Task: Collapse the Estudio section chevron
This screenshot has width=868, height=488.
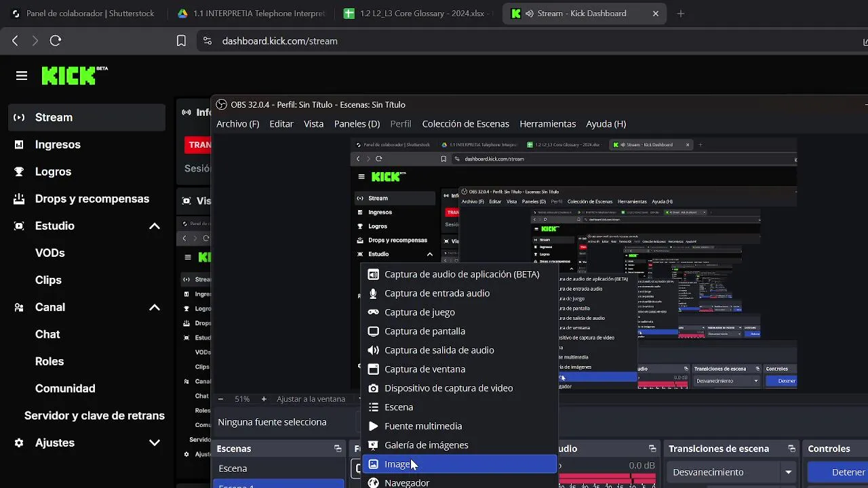Action: click(155, 226)
